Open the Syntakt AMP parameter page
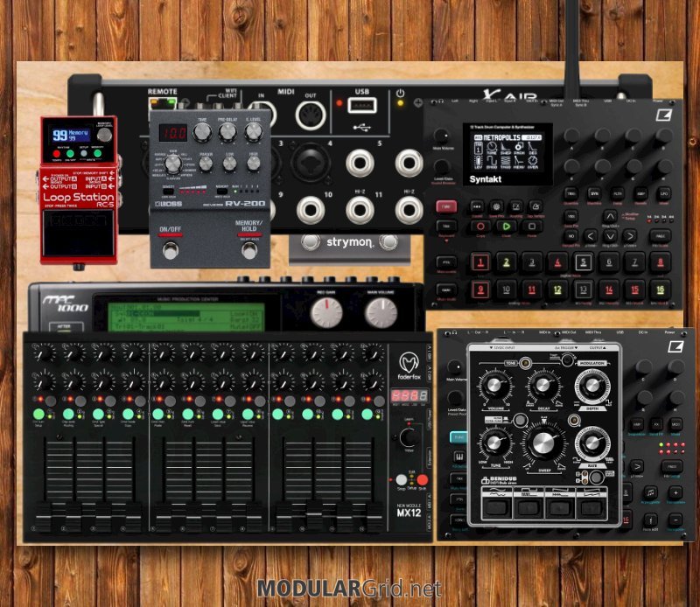This screenshot has height=607, width=700. pyautogui.click(x=640, y=193)
